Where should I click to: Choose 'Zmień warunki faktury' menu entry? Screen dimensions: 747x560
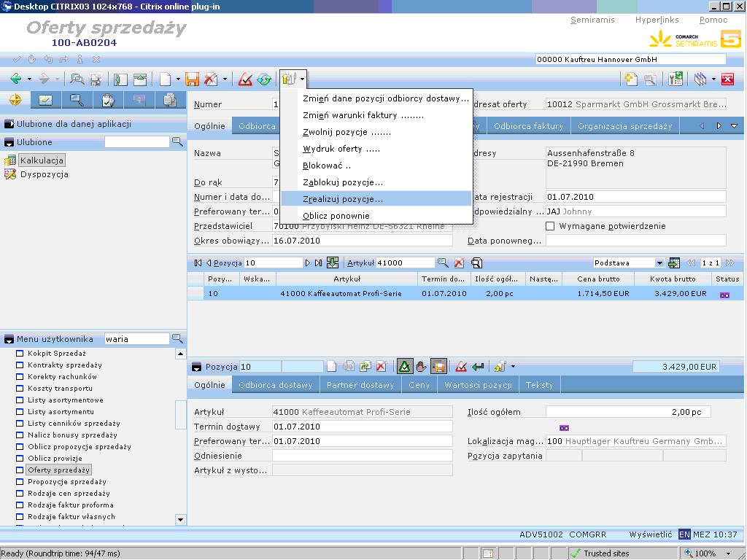click(x=363, y=115)
